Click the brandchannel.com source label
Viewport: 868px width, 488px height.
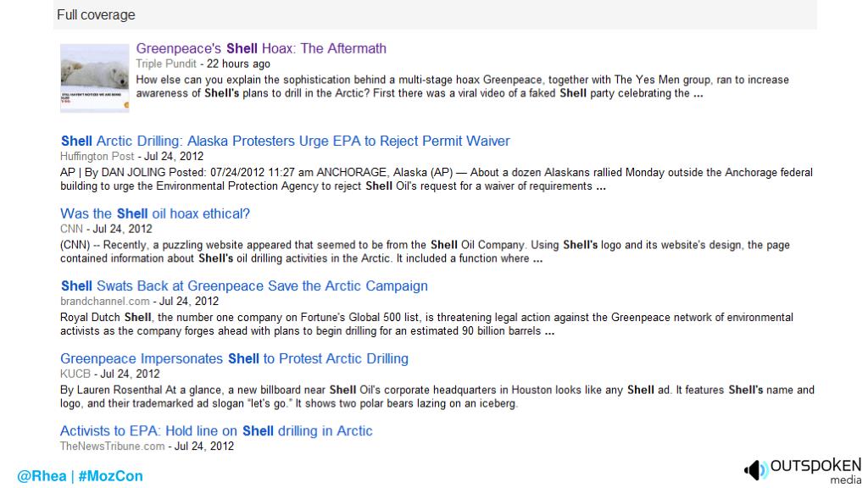click(x=105, y=302)
